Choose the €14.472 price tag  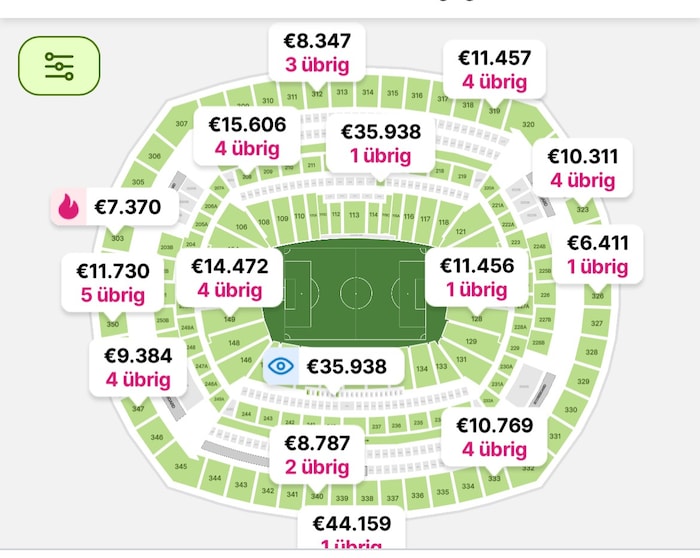230,278
